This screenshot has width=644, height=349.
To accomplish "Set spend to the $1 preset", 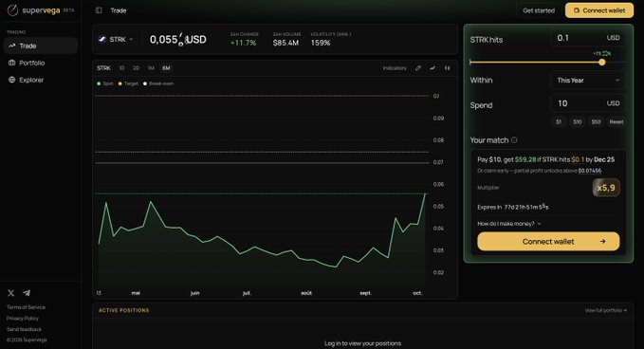I will [559, 122].
